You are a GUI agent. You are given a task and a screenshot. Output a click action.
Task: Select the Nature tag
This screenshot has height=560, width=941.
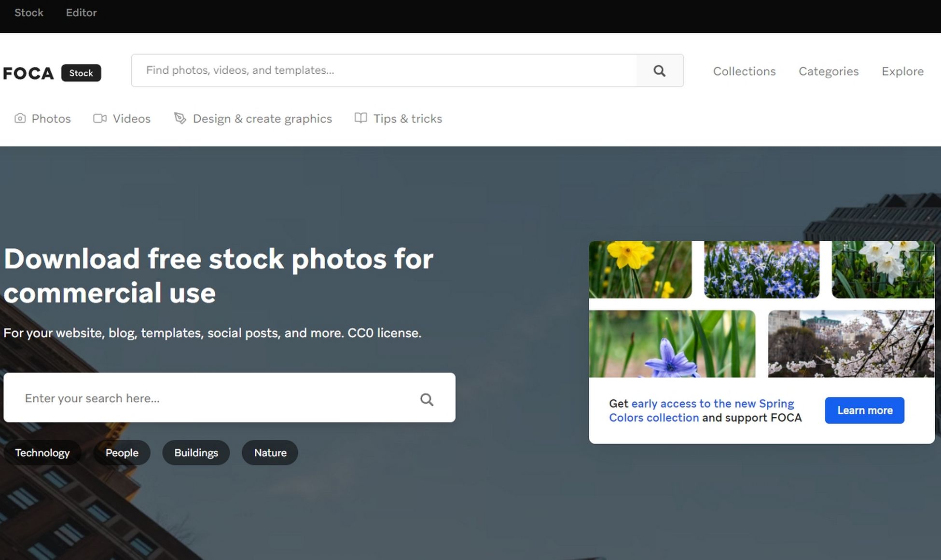pos(270,452)
